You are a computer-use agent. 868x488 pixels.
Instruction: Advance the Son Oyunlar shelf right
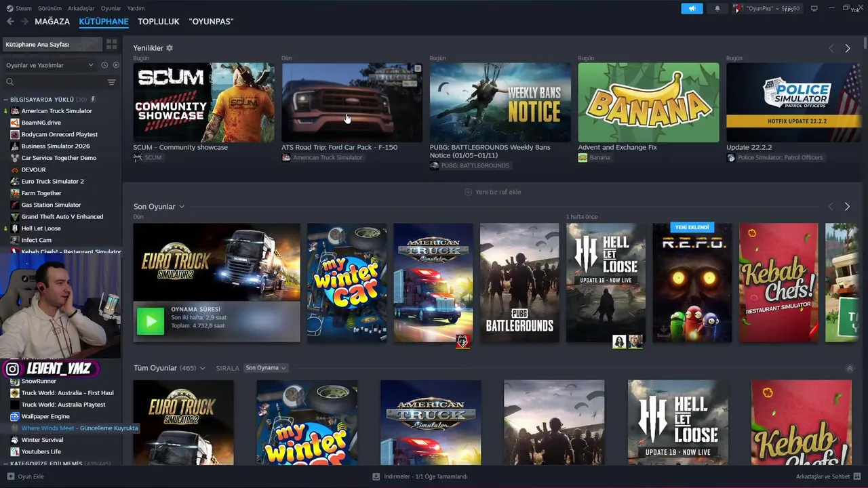pos(847,207)
